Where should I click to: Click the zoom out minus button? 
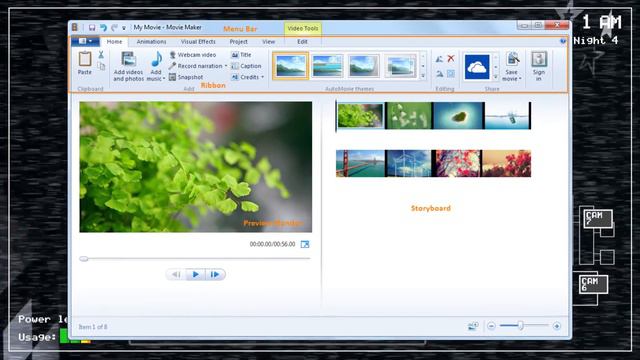[491, 326]
